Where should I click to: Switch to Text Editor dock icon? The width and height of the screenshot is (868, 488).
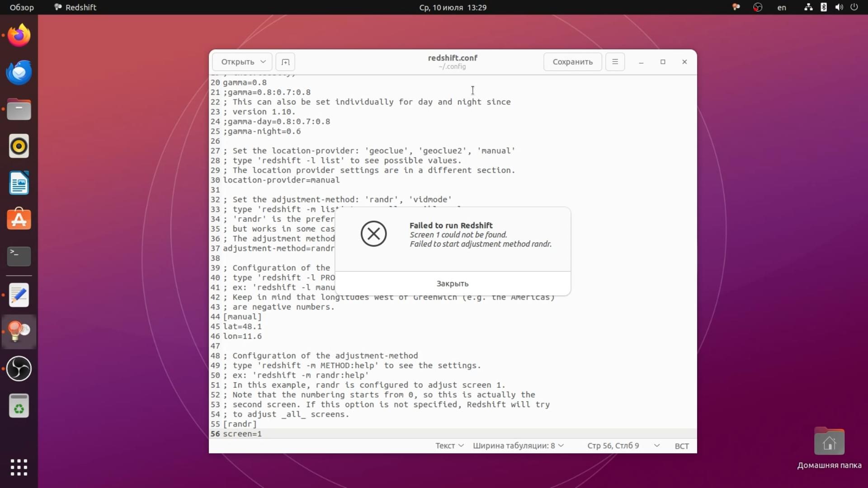tap(19, 295)
